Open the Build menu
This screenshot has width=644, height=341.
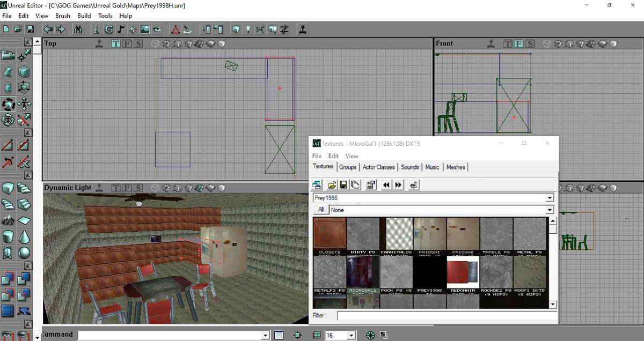pos(84,16)
